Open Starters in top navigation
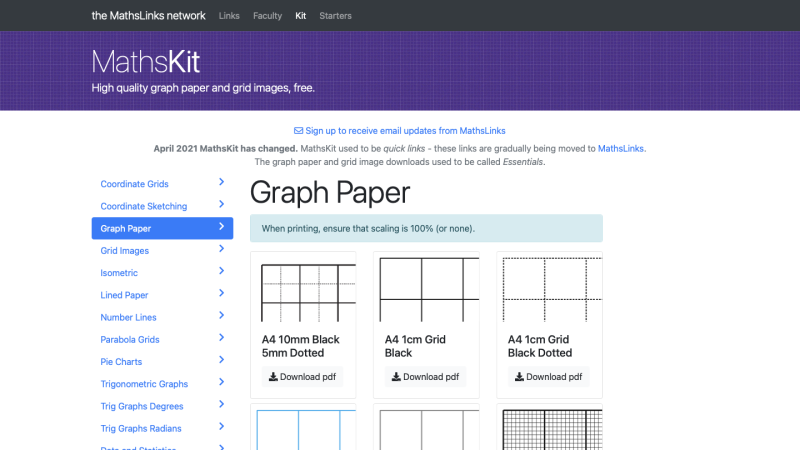This screenshot has height=450, width=800. pos(335,16)
